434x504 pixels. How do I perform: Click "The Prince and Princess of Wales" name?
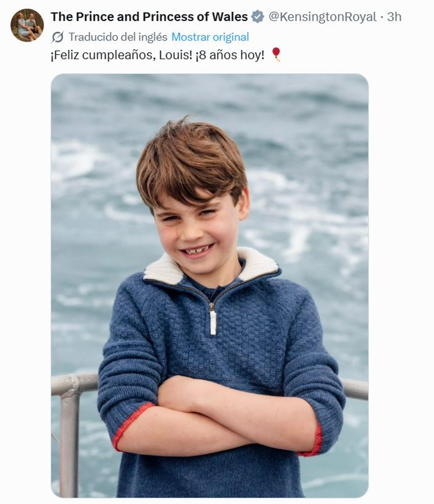point(149,17)
